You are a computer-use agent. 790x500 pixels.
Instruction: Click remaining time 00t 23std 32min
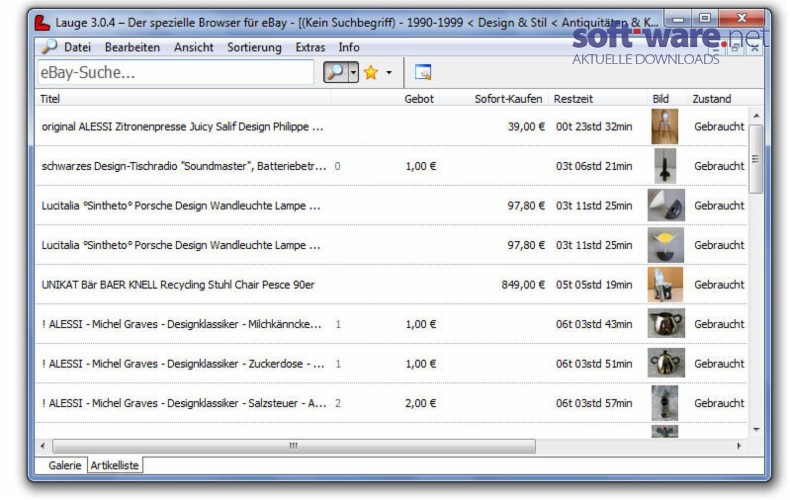[594, 127]
